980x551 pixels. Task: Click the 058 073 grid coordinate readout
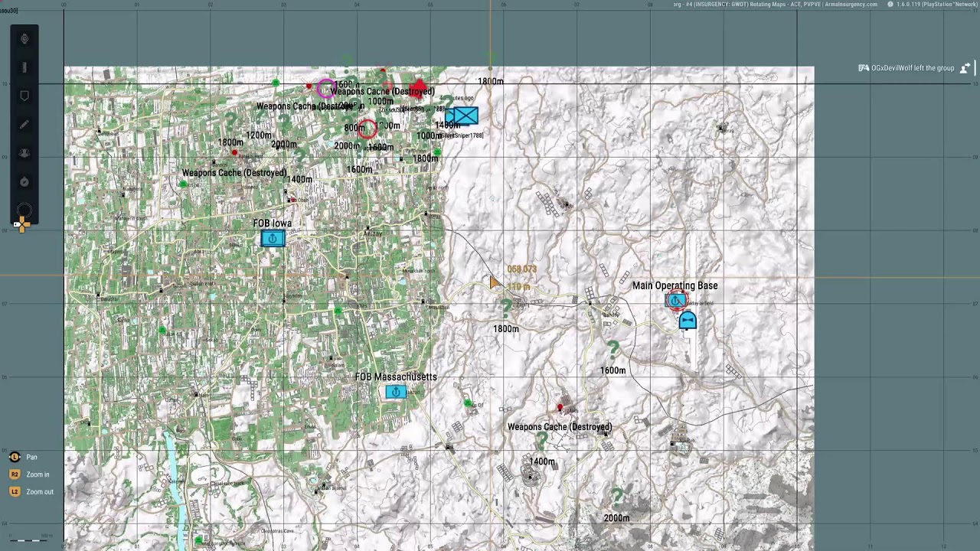click(522, 269)
